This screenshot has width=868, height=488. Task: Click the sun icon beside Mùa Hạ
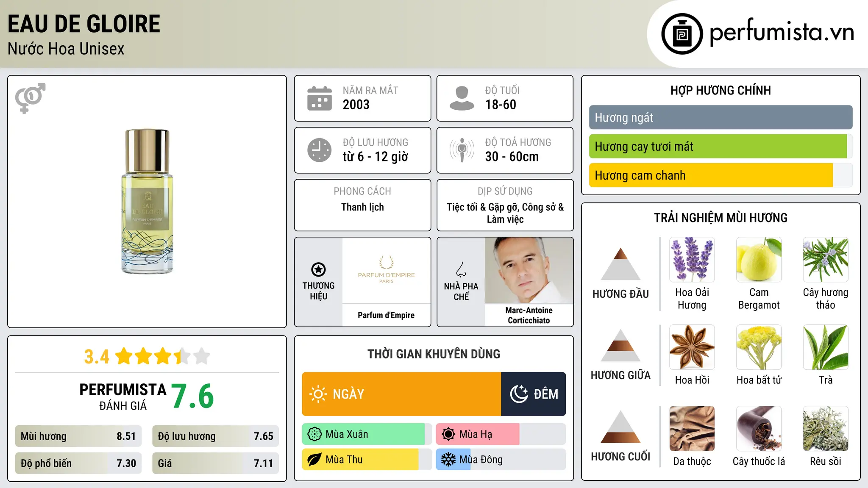pyautogui.click(x=448, y=434)
